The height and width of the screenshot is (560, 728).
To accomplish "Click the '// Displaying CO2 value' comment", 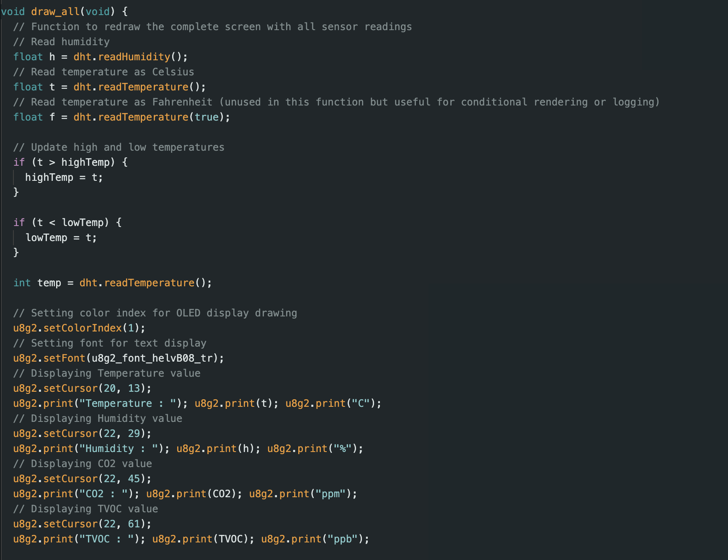I will click(83, 464).
